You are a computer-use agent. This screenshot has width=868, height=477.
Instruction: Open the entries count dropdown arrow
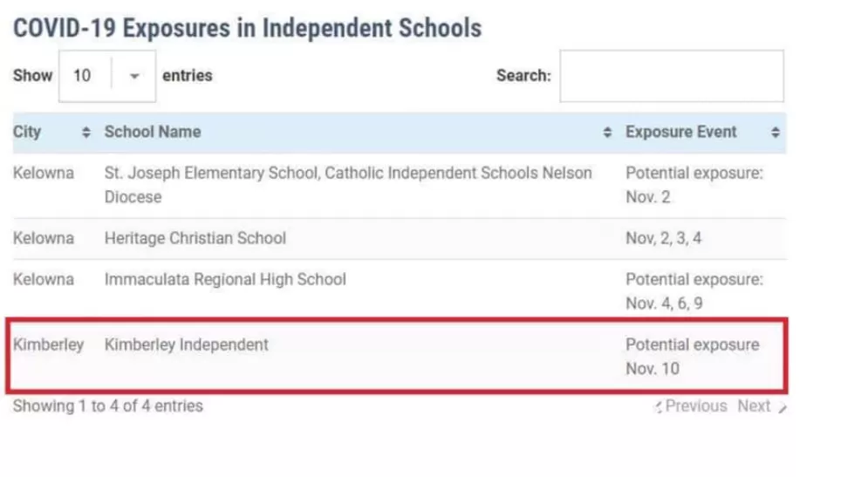(134, 77)
